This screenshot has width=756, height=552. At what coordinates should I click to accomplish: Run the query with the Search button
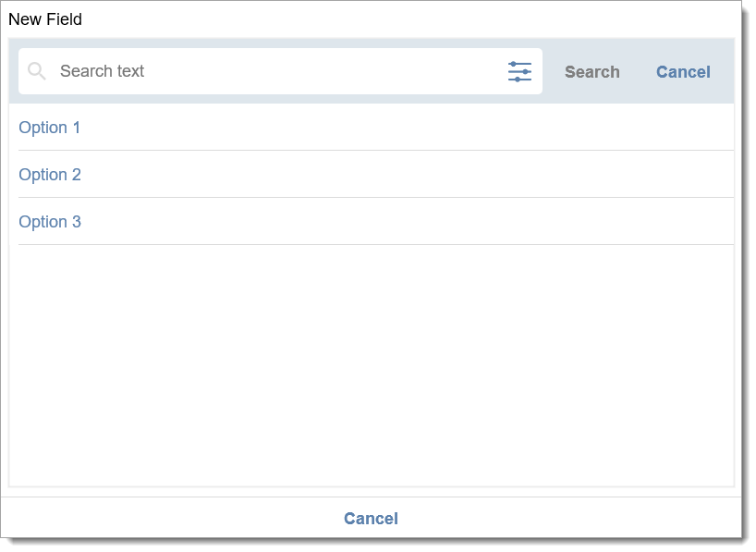(x=592, y=72)
